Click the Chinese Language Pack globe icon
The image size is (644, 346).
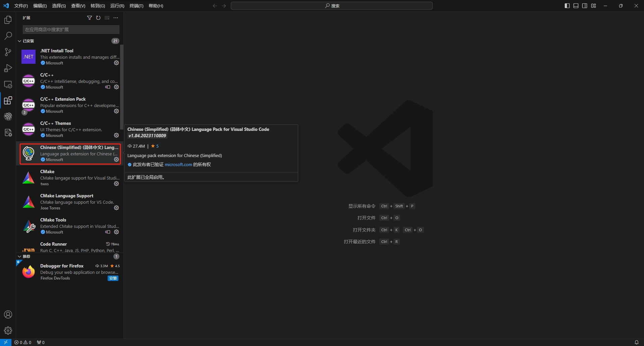click(29, 153)
